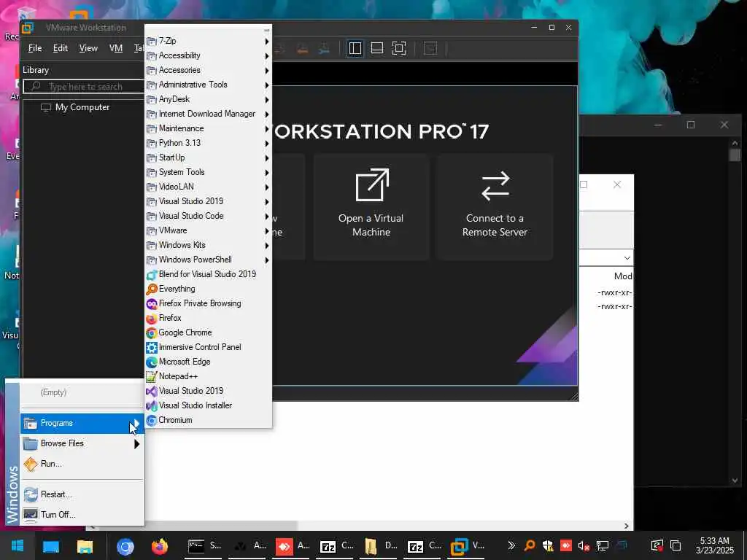747x560 pixels.
Task: Open File Explorer from the taskbar
Action: pos(85,546)
